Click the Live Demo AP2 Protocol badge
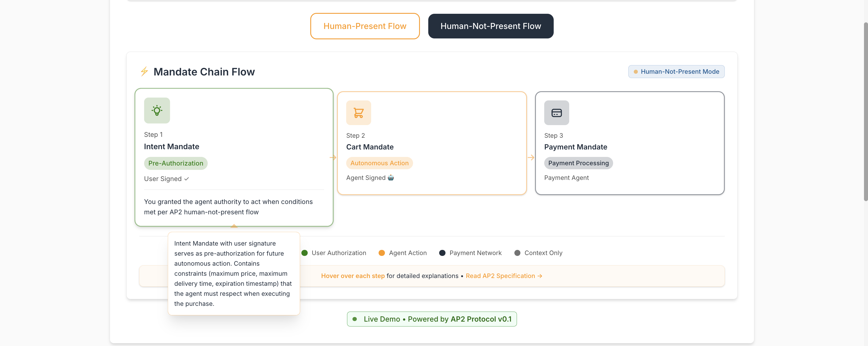868x346 pixels. pyautogui.click(x=432, y=319)
